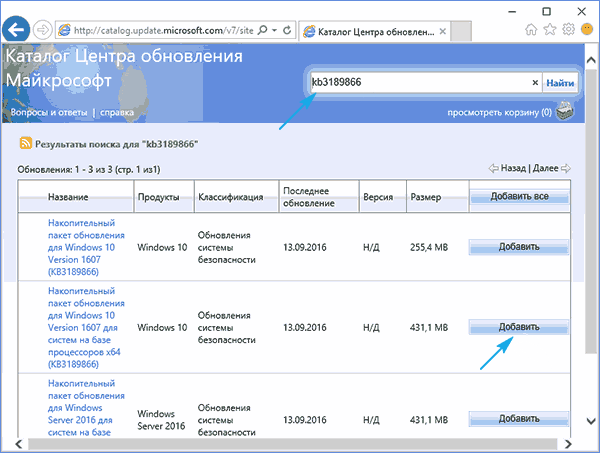The image size is (600, 453).
Task: Click the Добавить все button
Action: [519, 196]
